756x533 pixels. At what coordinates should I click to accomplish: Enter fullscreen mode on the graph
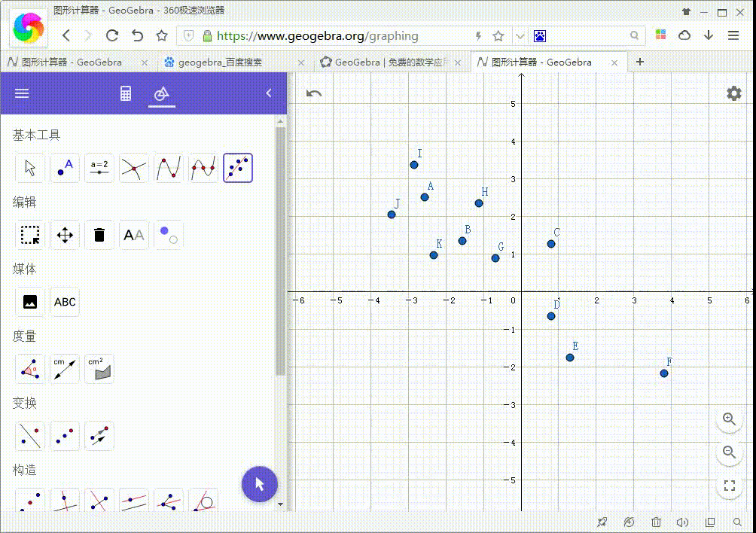click(x=730, y=486)
